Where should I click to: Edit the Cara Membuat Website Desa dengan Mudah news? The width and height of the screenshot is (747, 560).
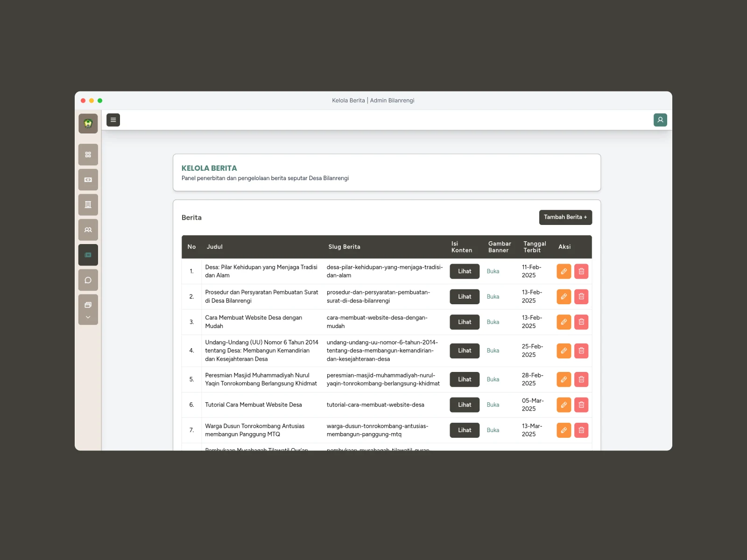coord(564,322)
